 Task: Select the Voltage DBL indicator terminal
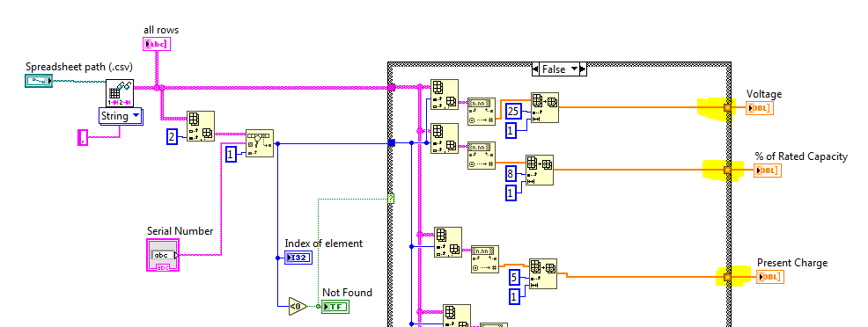pyautogui.click(x=760, y=108)
